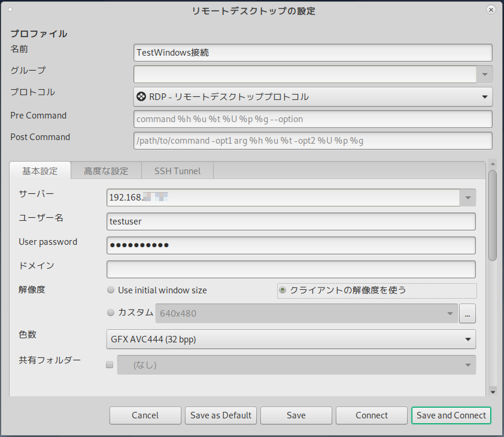The width and height of the screenshot is (504, 437).
Task: Click the Cancel button
Action: (145, 415)
